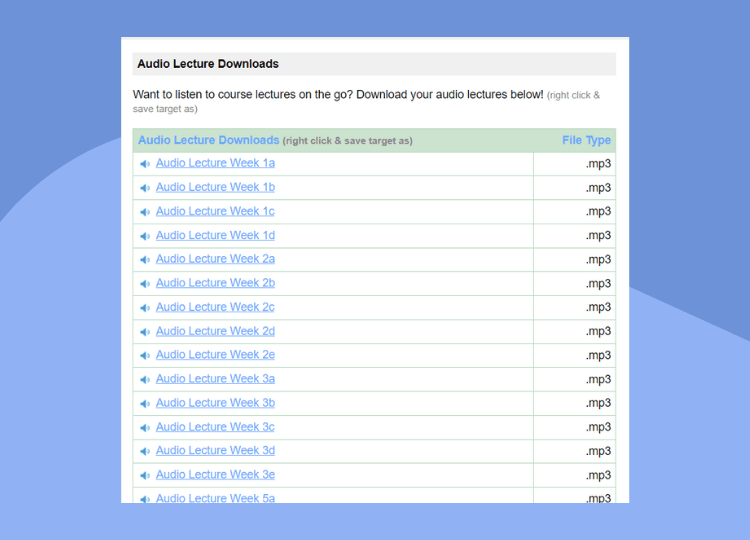Open Audio Lecture Week 2c link

pyautogui.click(x=215, y=307)
